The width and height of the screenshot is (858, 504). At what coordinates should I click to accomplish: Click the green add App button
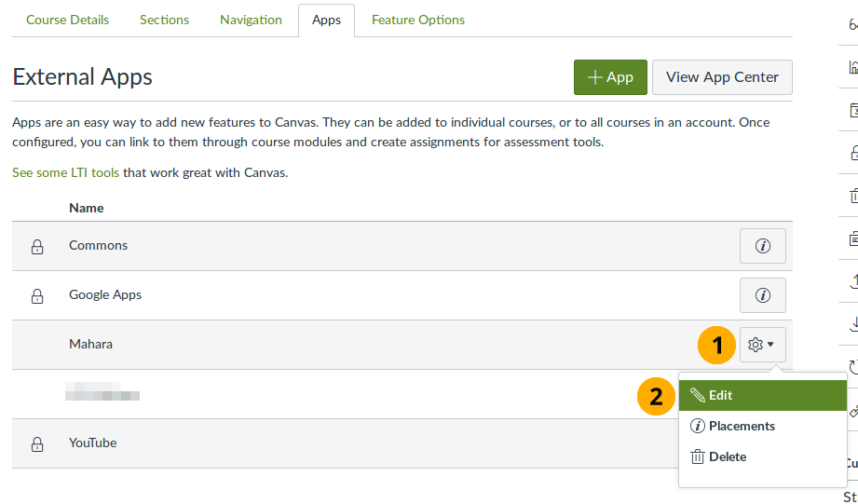click(609, 77)
